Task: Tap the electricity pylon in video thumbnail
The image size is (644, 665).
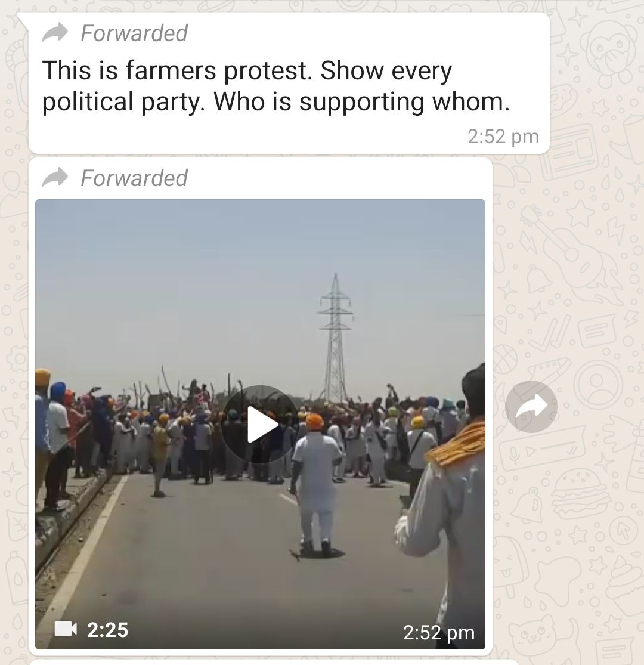Action: 335,337
